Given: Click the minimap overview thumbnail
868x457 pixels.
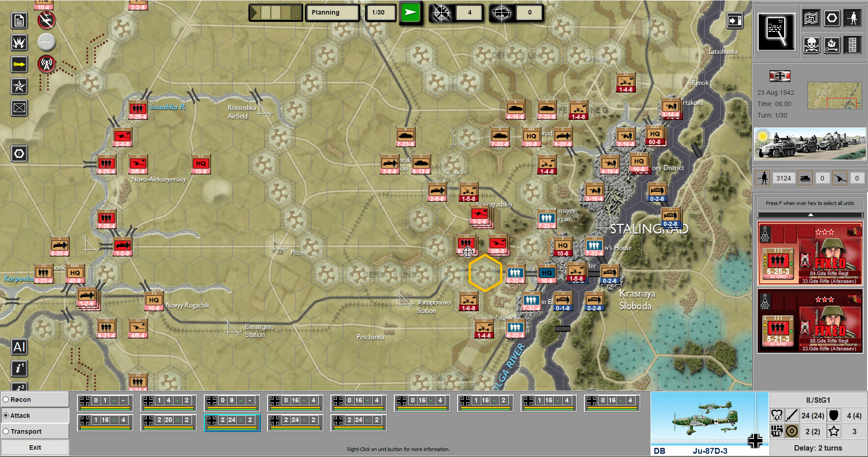Looking at the screenshot, I should [x=834, y=95].
